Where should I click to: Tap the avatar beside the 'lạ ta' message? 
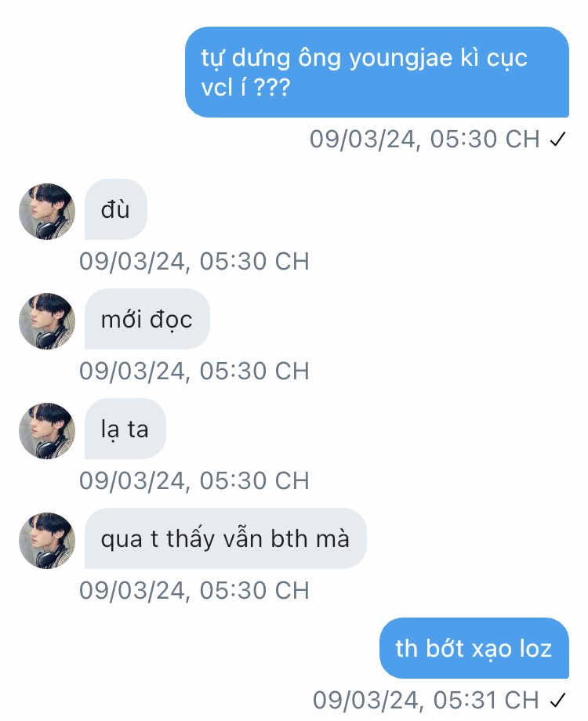point(47,431)
